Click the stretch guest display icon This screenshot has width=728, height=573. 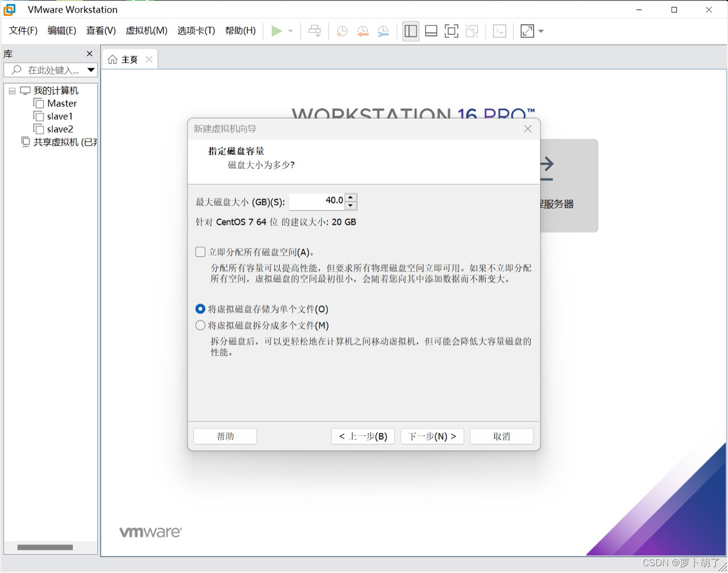coord(527,31)
